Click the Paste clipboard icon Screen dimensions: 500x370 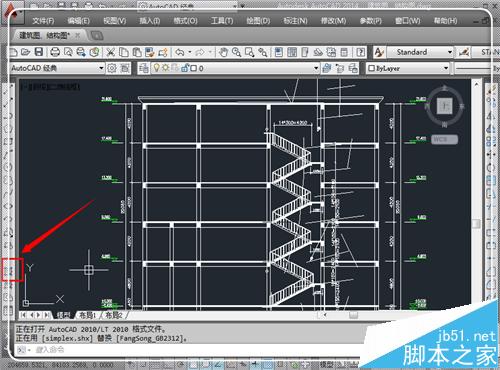click(x=137, y=52)
